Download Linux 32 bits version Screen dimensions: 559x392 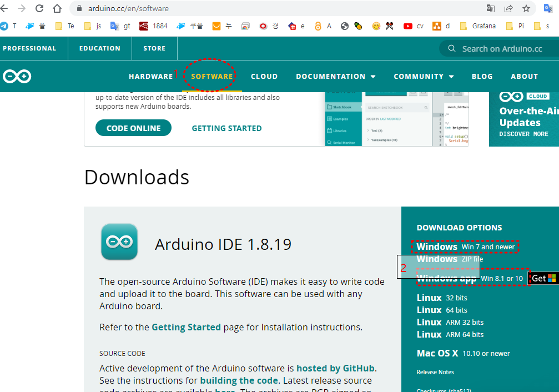pos(442,298)
